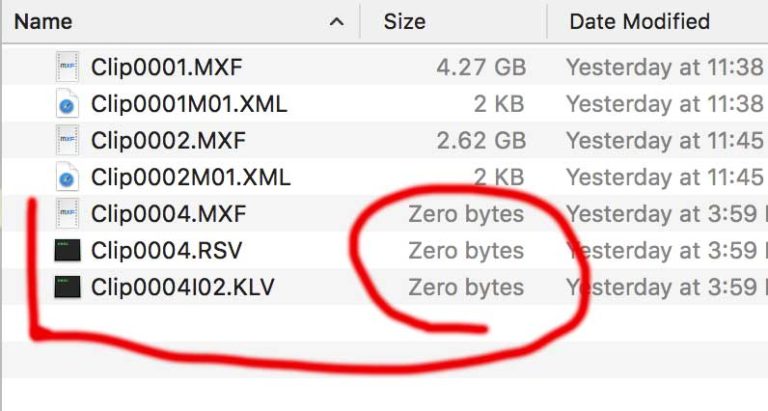Viewport: 768px width, 411px height.
Task: Sort by Date Modified column header
Action: click(639, 21)
